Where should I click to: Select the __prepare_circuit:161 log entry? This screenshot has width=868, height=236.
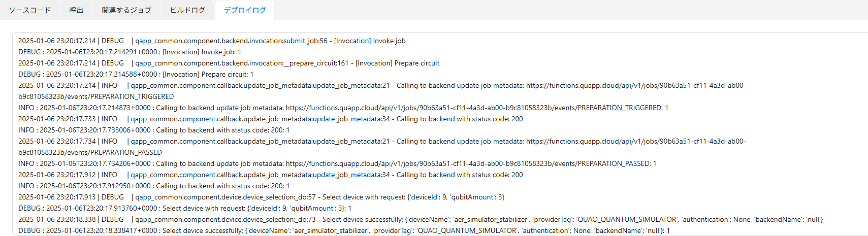(229, 63)
